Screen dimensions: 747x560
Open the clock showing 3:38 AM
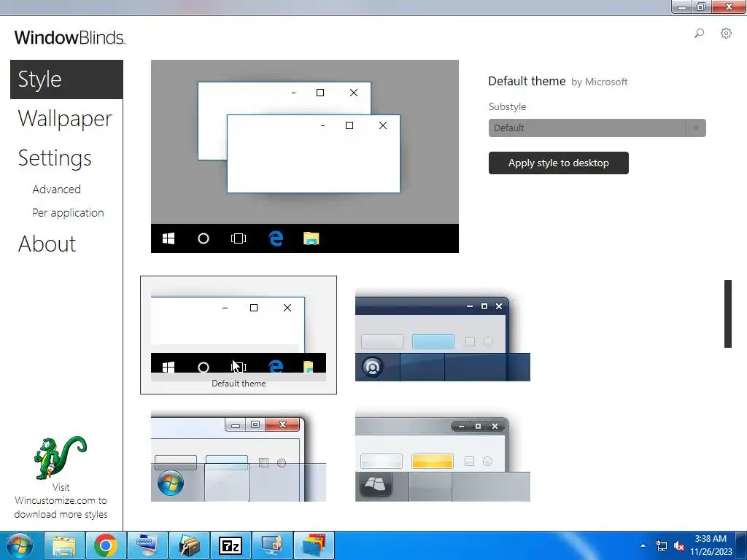click(711, 545)
